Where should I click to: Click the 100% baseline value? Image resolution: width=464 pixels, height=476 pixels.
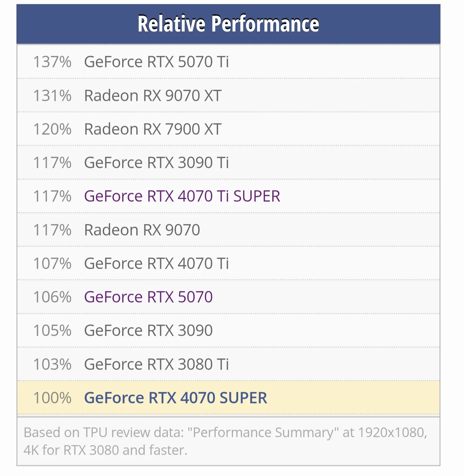pyautogui.click(x=52, y=398)
